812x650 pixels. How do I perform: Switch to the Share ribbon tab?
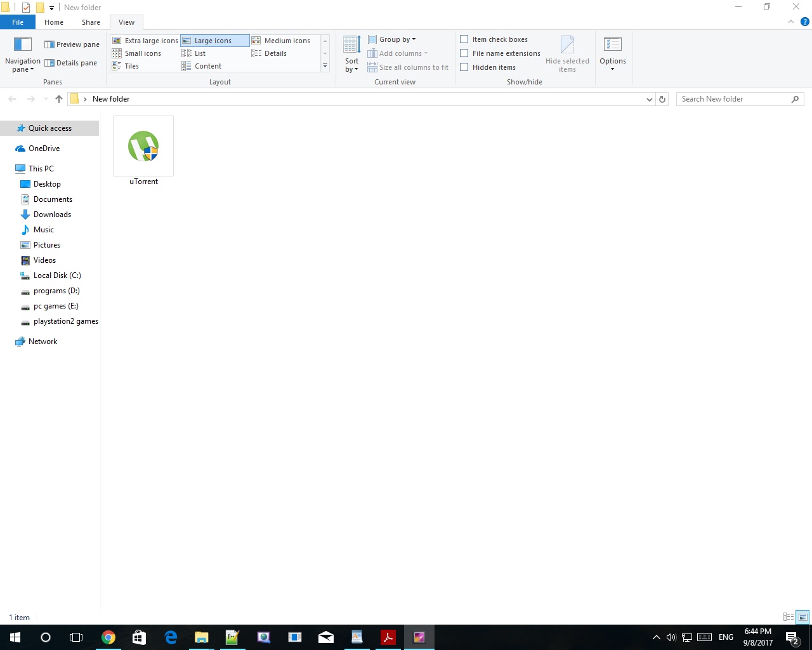click(x=91, y=22)
